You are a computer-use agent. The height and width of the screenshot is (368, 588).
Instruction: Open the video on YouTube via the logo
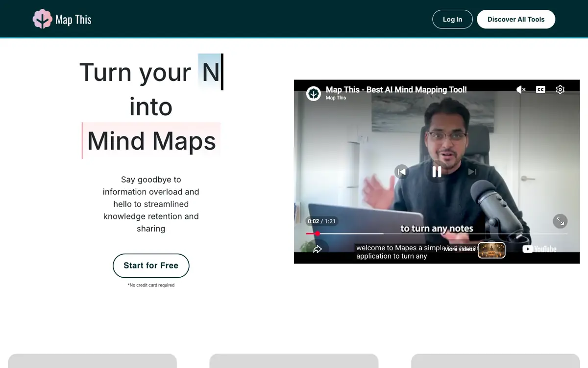tap(539, 249)
